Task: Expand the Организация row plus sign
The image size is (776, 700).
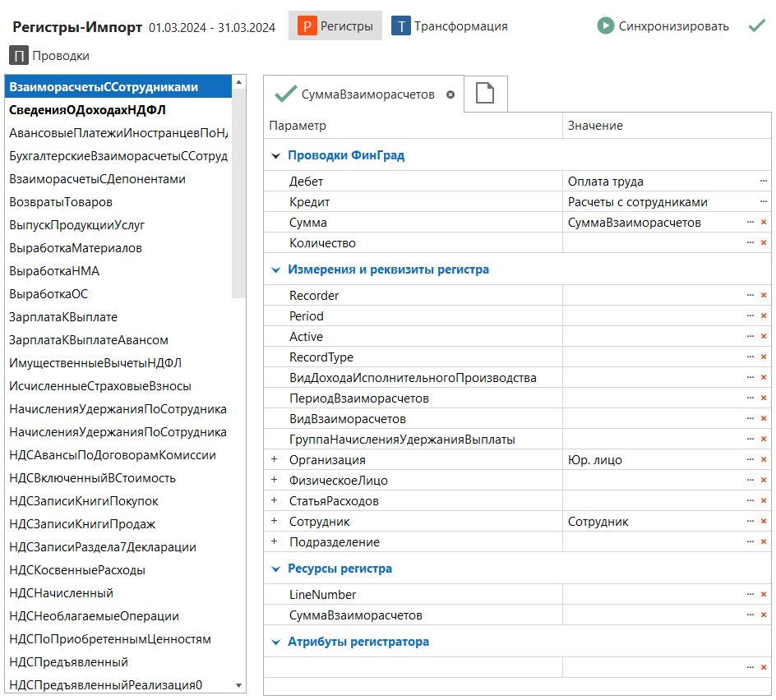Action: click(x=275, y=460)
